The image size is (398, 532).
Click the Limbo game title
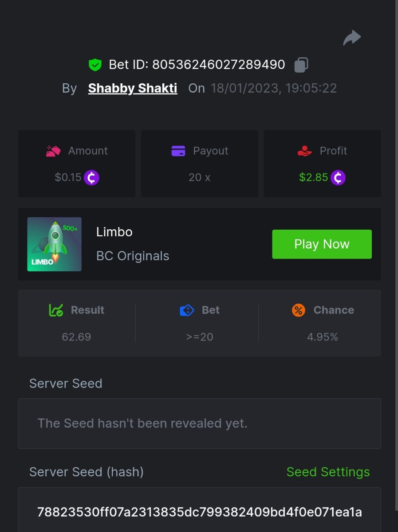tap(114, 232)
